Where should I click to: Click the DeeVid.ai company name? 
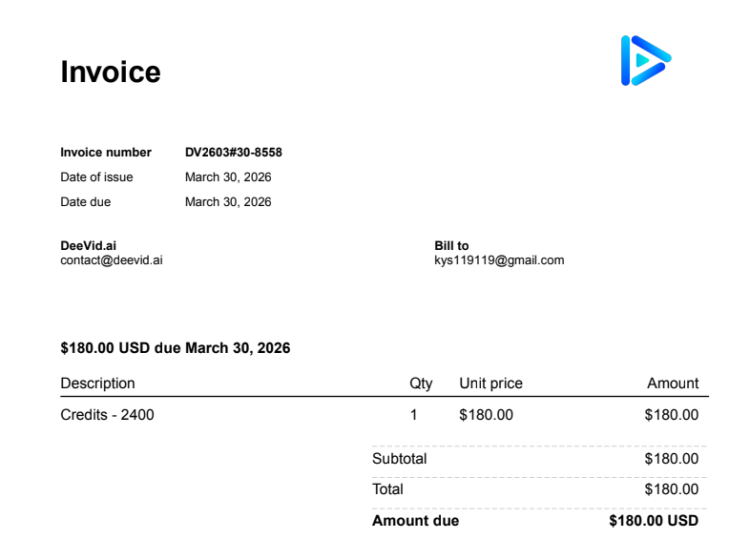tap(89, 246)
